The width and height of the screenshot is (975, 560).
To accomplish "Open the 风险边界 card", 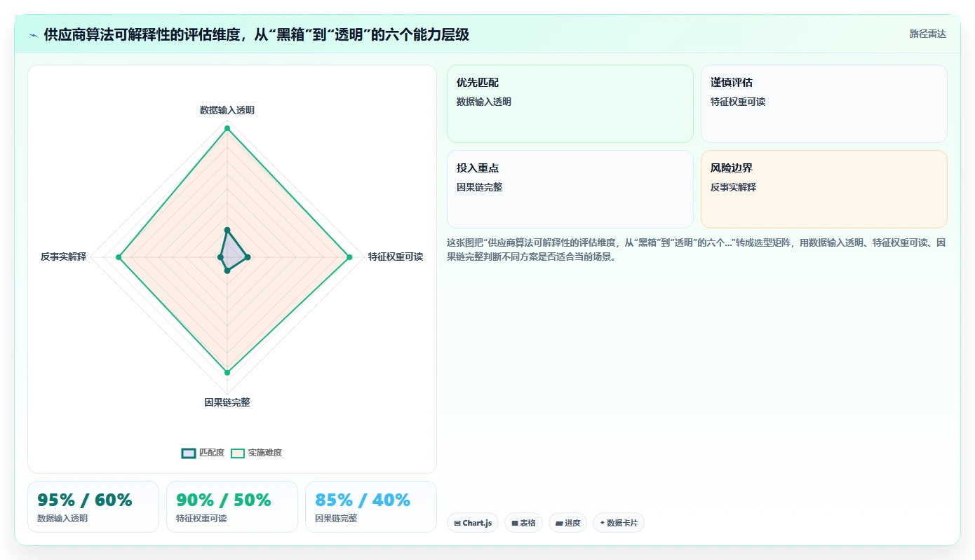I will pos(823,189).
